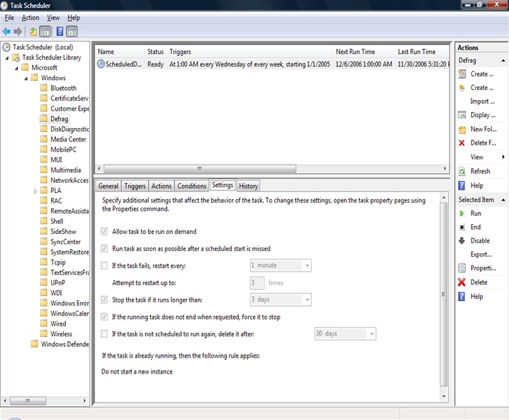Click the restart attempts number field
The image size is (509, 420).
[x=257, y=283]
